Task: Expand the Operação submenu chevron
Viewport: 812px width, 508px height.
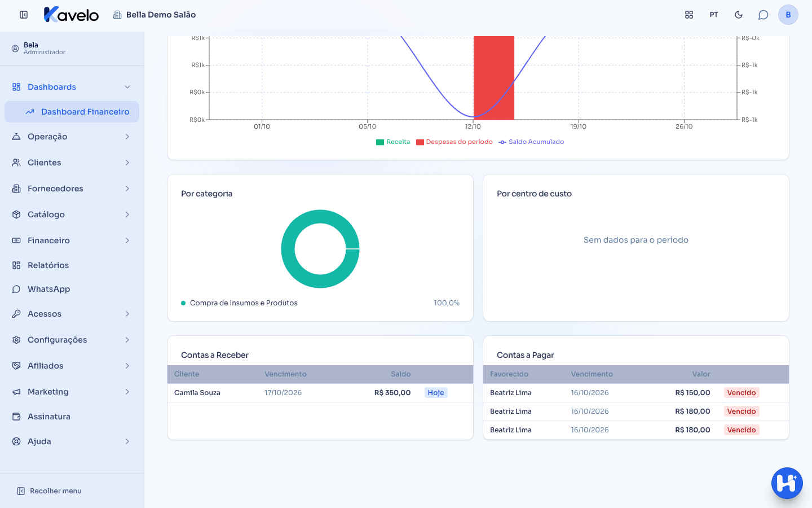Action: (x=127, y=137)
